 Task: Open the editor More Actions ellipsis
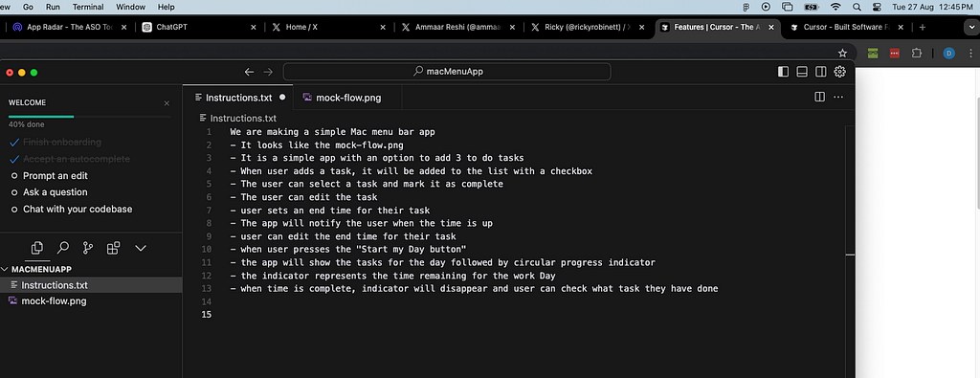[838, 97]
